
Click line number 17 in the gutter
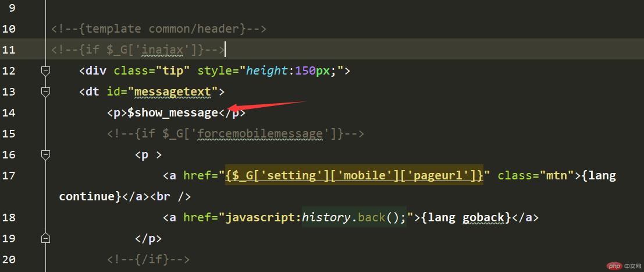(9, 176)
